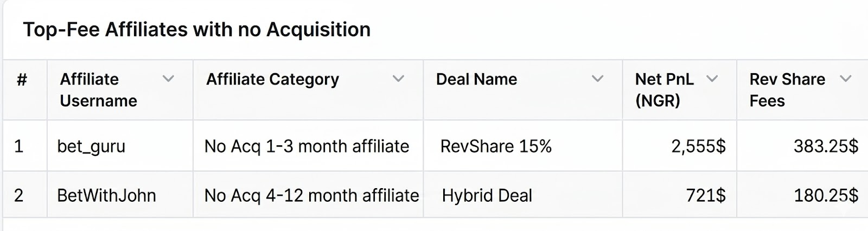868x231 pixels.
Task: Click the Deal Name column header
Action: pyautogui.click(x=476, y=80)
